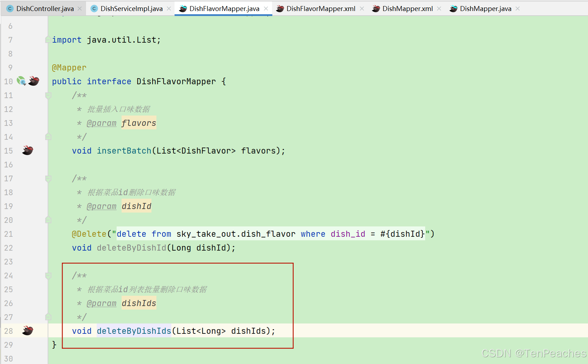588x364 pixels.
Task: Click the deleteByDishId method name
Action: [132, 248]
